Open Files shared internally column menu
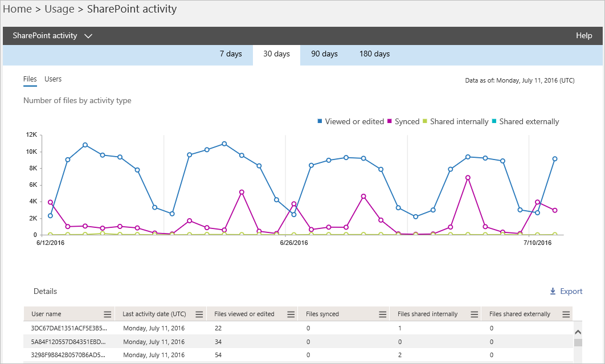This screenshot has width=605, height=364. pos(474,314)
